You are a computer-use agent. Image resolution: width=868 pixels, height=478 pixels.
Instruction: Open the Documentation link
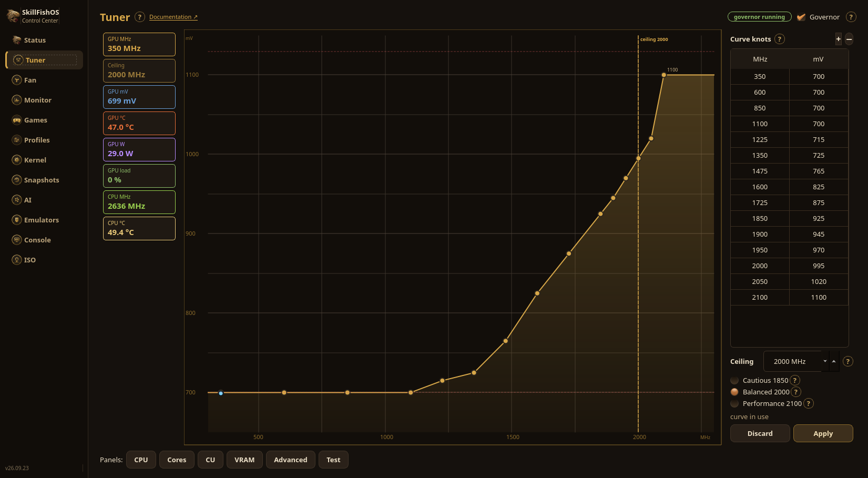pyautogui.click(x=173, y=17)
